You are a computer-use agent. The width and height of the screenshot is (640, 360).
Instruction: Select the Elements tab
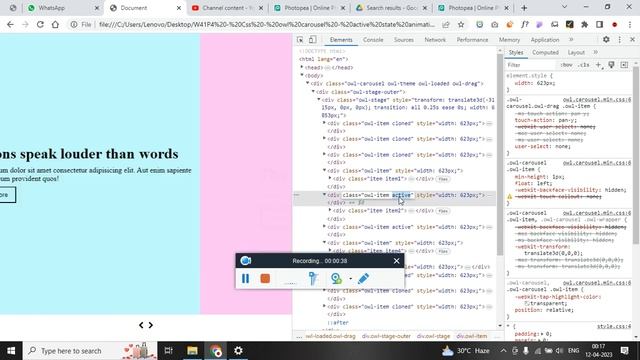[341, 40]
